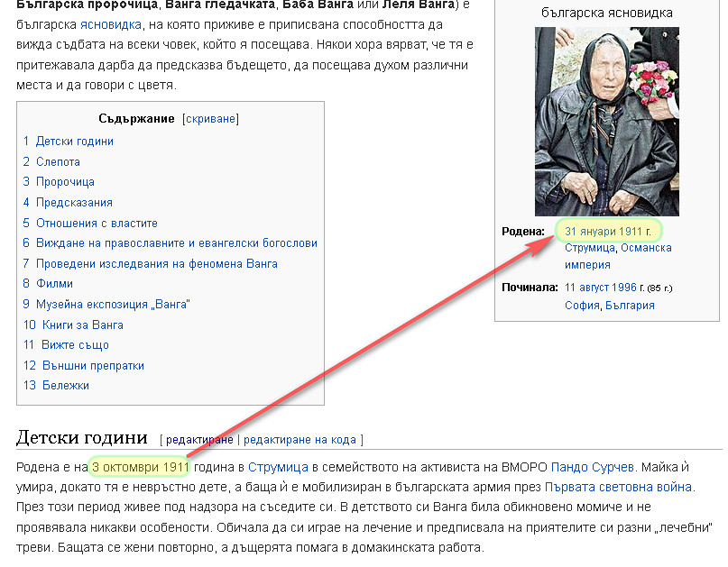Open the Слепота TOC entry

[56, 160]
